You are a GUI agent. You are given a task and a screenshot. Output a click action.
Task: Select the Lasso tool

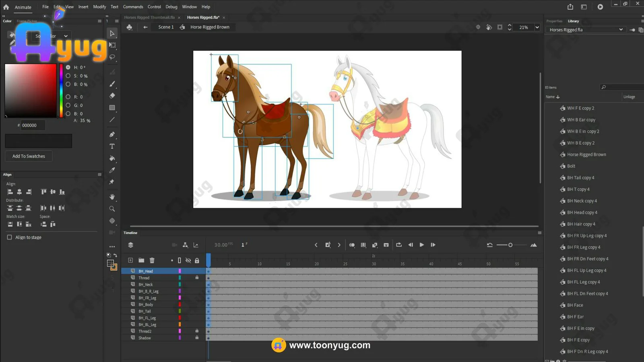point(112,57)
